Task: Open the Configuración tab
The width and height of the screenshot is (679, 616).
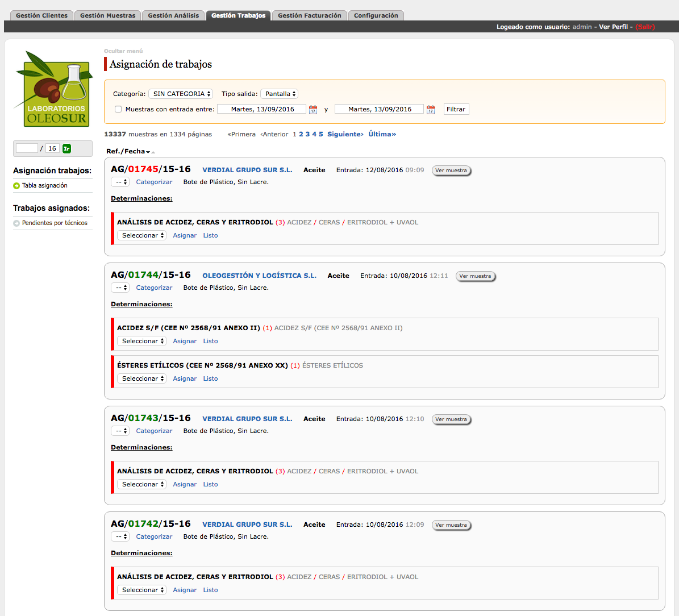Action: click(x=376, y=15)
